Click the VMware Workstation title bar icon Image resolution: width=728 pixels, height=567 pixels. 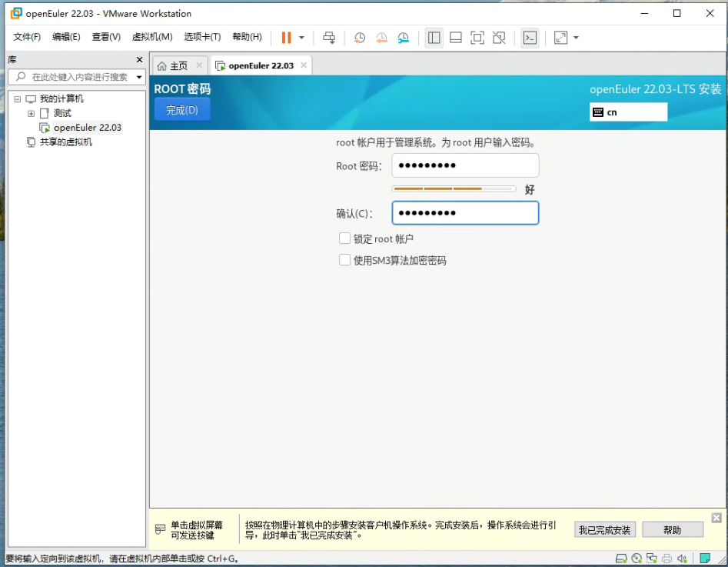point(16,13)
